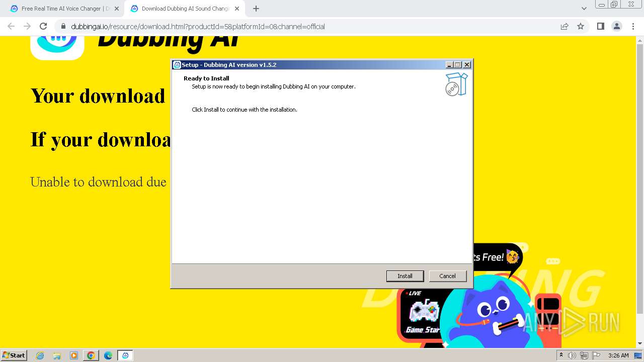Click the 3:26 AM taskbar clock
Viewport: 644px width, 362px height.
tap(618, 355)
